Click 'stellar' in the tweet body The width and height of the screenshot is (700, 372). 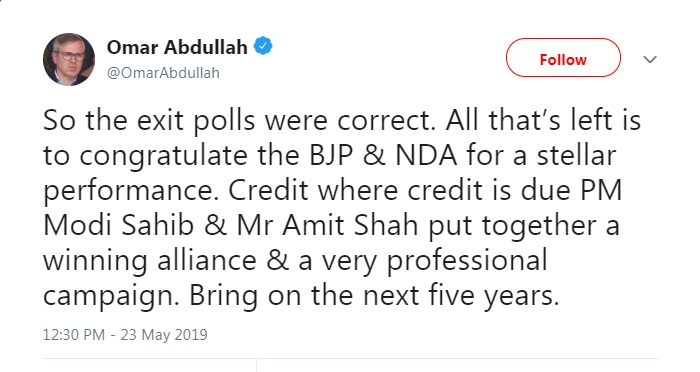(x=576, y=155)
